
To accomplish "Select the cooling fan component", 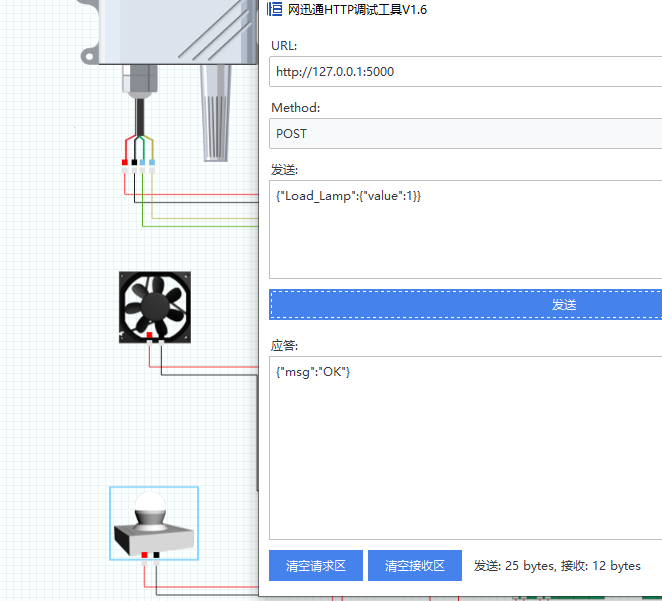I will 154,304.
